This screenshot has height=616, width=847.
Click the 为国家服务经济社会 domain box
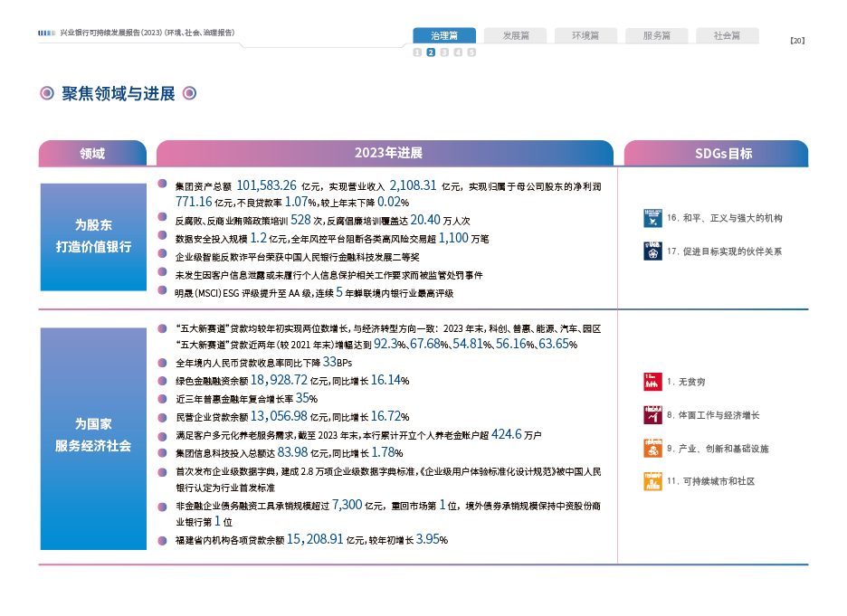tap(92, 434)
